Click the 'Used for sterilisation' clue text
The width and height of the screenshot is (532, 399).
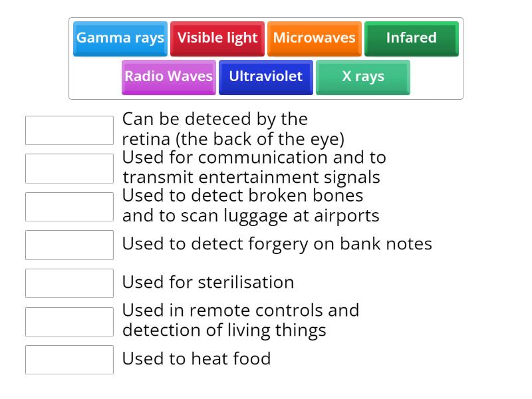pos(207,282)
